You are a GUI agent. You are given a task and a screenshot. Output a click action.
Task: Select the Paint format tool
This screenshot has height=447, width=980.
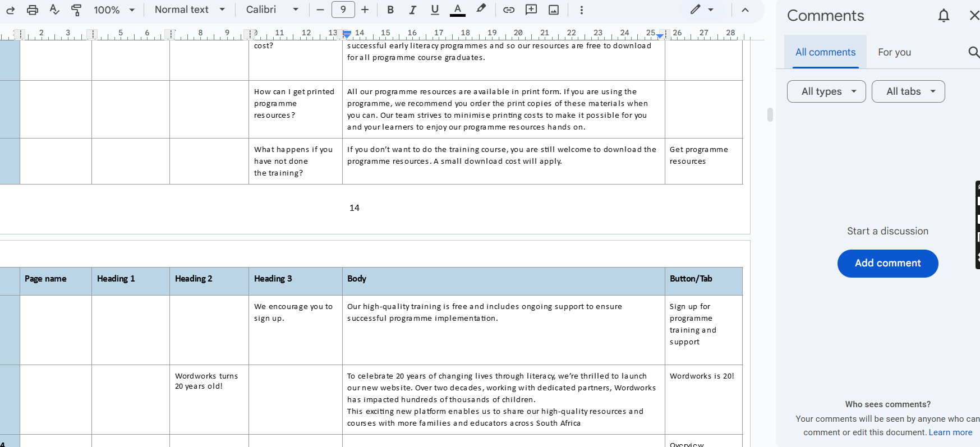[76, 10]
